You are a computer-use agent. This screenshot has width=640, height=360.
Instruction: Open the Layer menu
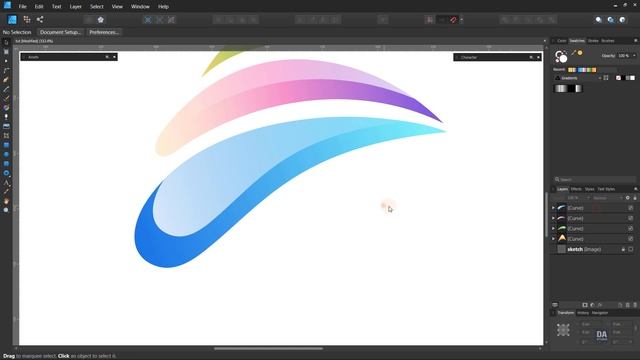76,7
